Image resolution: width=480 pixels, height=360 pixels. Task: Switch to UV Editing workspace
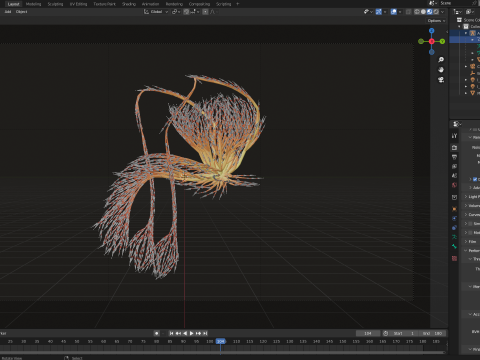78,4
